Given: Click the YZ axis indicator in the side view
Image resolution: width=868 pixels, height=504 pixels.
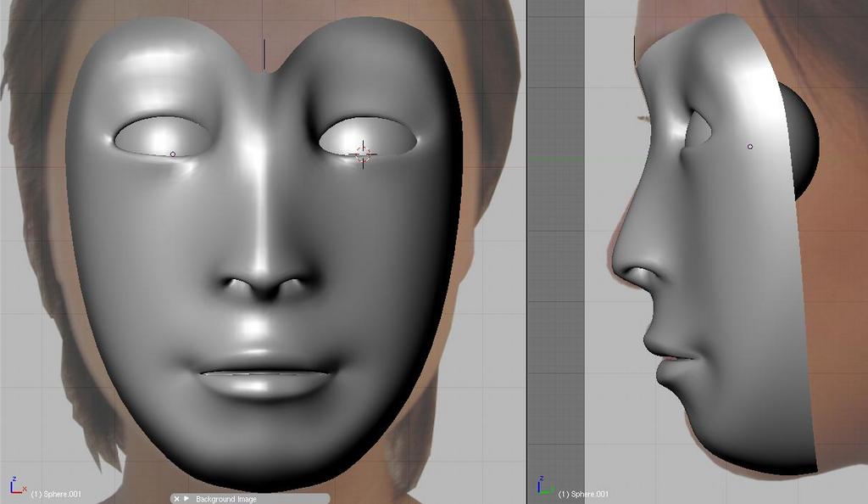Looking at the screenshot, I should 545,485.
